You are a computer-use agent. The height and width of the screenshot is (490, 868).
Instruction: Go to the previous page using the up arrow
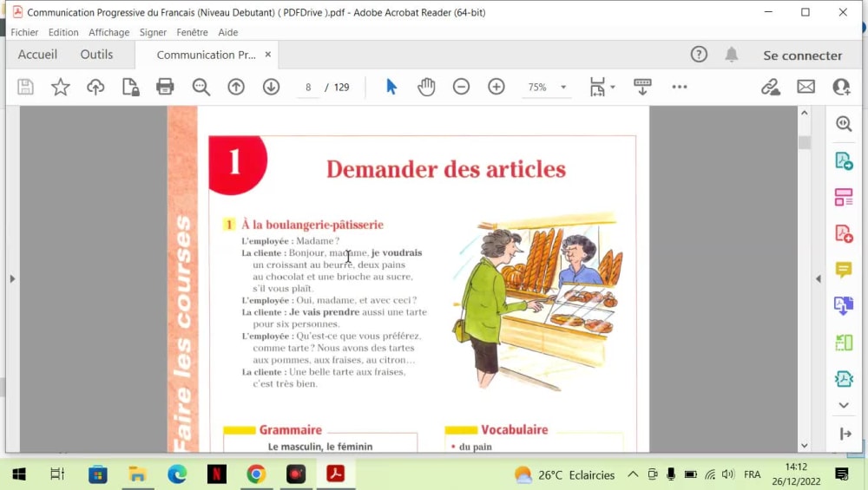(236, 87)
